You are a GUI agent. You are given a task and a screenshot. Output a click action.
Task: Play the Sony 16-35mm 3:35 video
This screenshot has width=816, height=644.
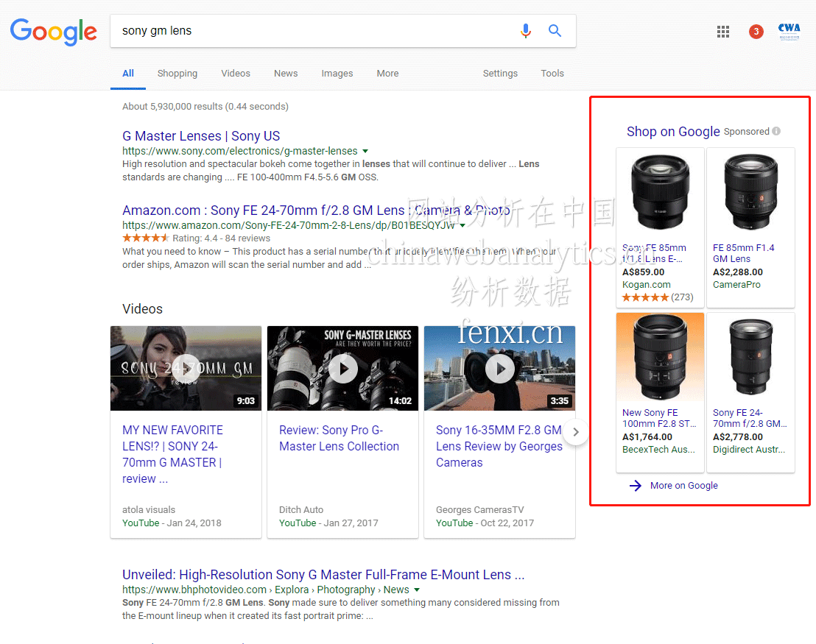click(x=499, y=369)
